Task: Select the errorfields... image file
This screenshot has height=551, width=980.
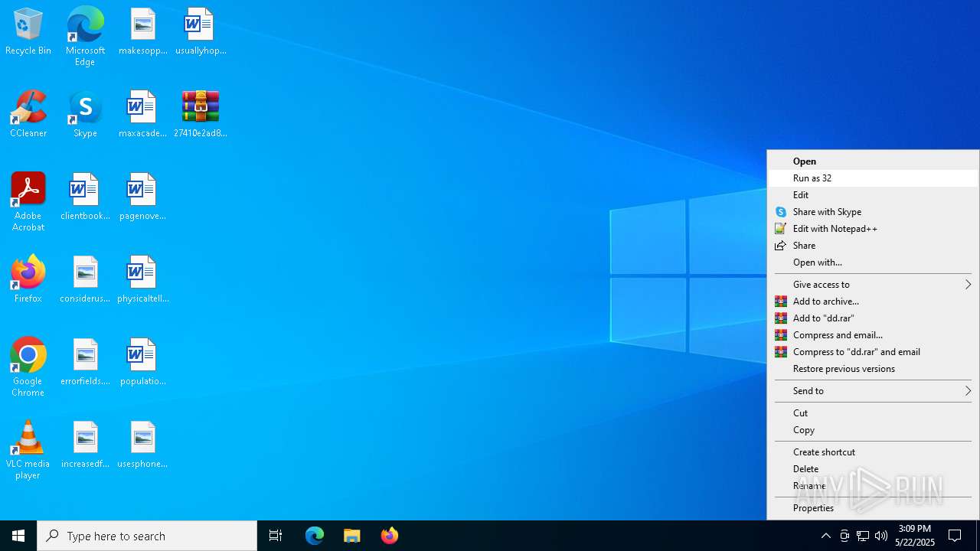Action: (85, 363)
